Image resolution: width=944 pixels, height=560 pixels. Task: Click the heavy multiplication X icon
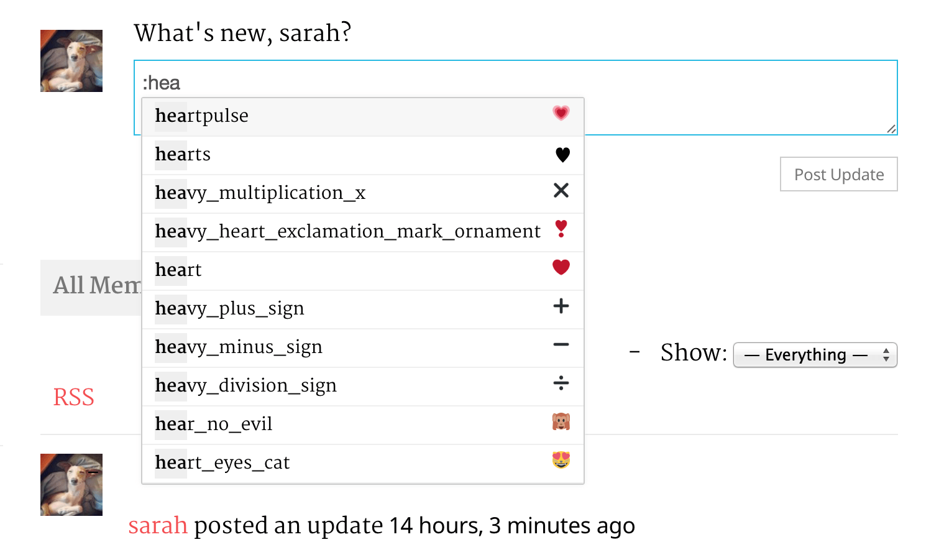tap(561, 191)
